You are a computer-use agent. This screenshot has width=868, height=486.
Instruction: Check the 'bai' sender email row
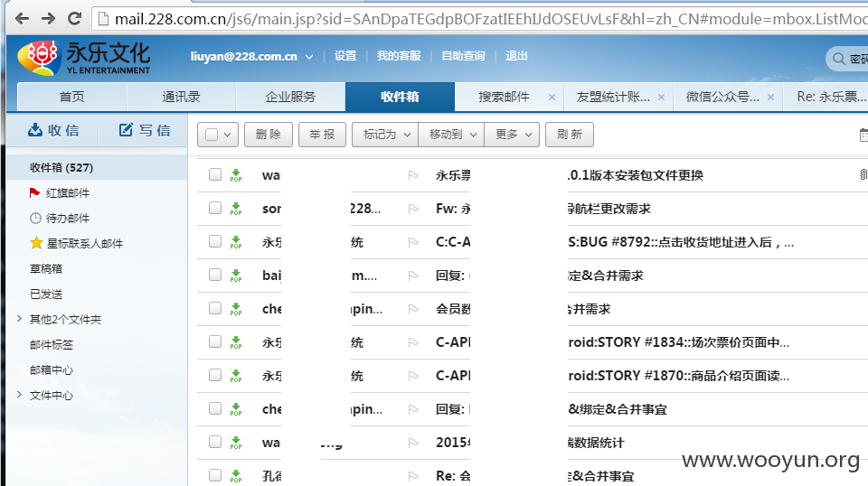click(x=215, y=275)
